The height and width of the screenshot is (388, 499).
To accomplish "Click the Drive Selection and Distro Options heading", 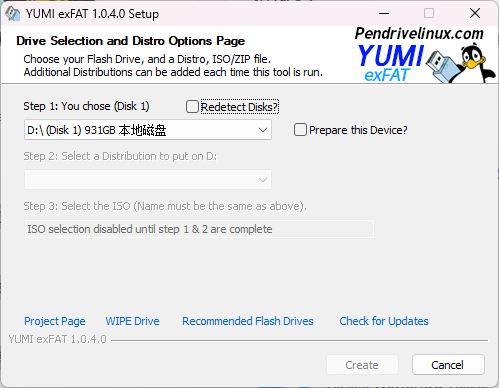I will point(130,41).
